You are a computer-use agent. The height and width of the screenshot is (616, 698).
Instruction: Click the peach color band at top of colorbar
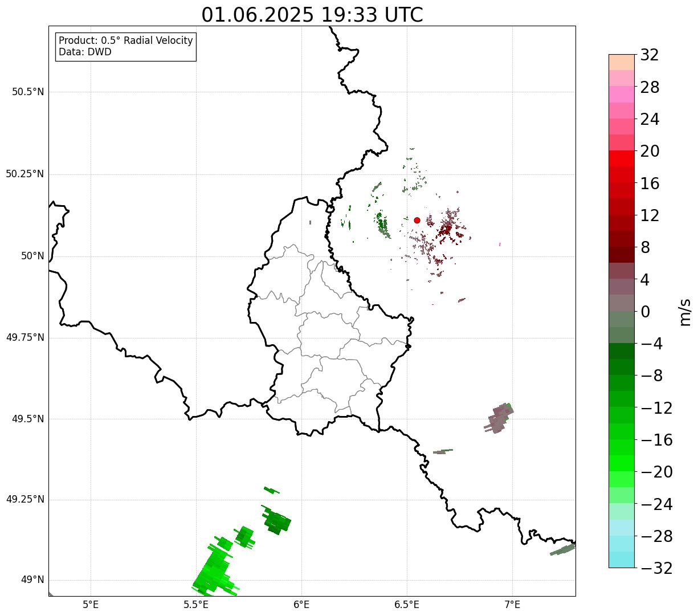point(622,62)
